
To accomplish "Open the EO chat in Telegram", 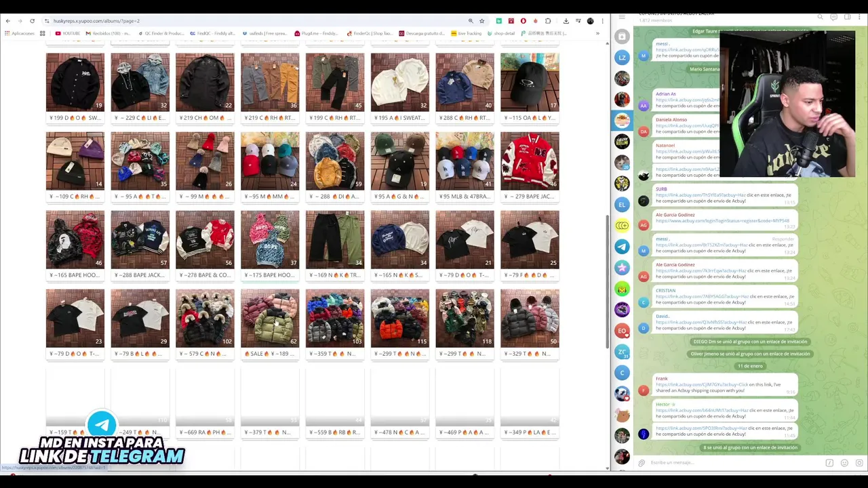I will [622, 331].
